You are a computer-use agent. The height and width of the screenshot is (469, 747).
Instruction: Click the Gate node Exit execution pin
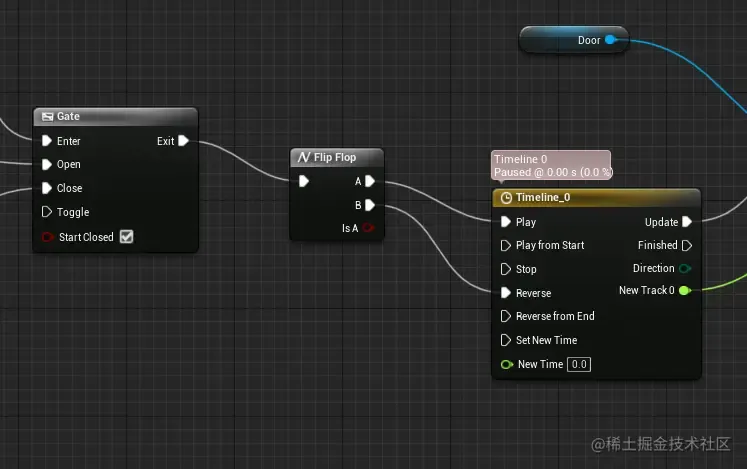pos(183,141)
